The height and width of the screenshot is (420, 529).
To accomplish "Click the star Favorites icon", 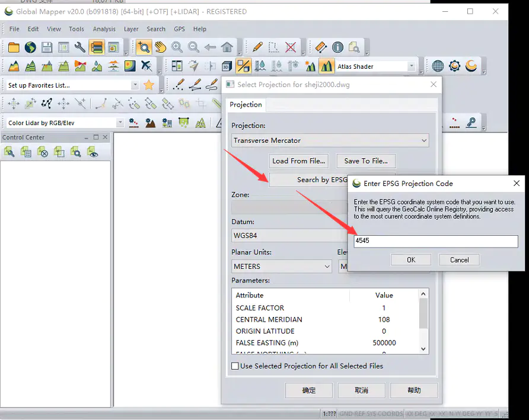I will 149,85.
